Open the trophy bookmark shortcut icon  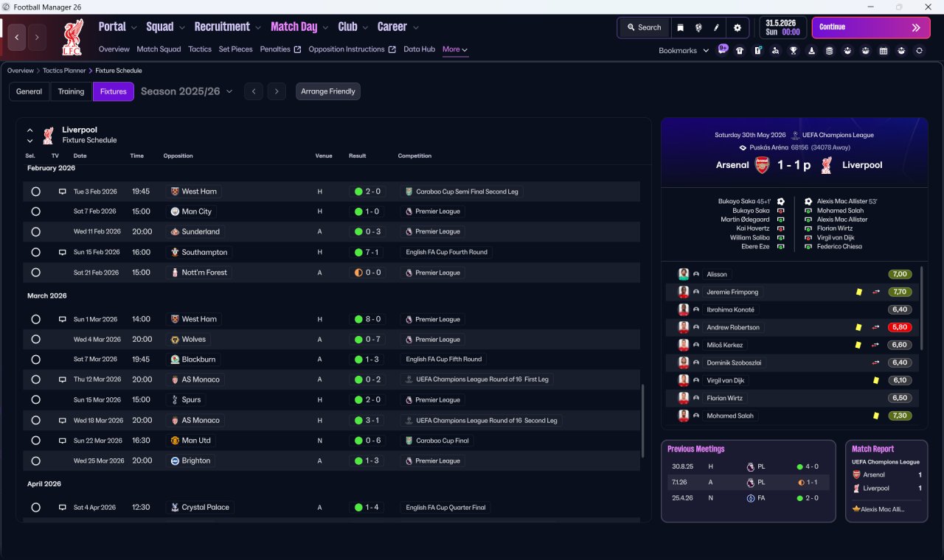(x=794, y=51)
